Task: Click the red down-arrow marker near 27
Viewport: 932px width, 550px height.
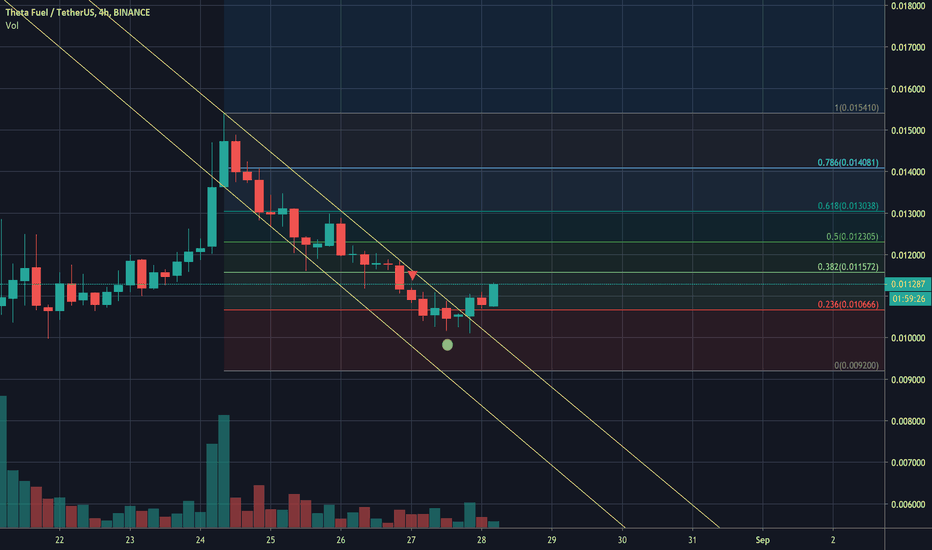Action: [x=413, y=276]
